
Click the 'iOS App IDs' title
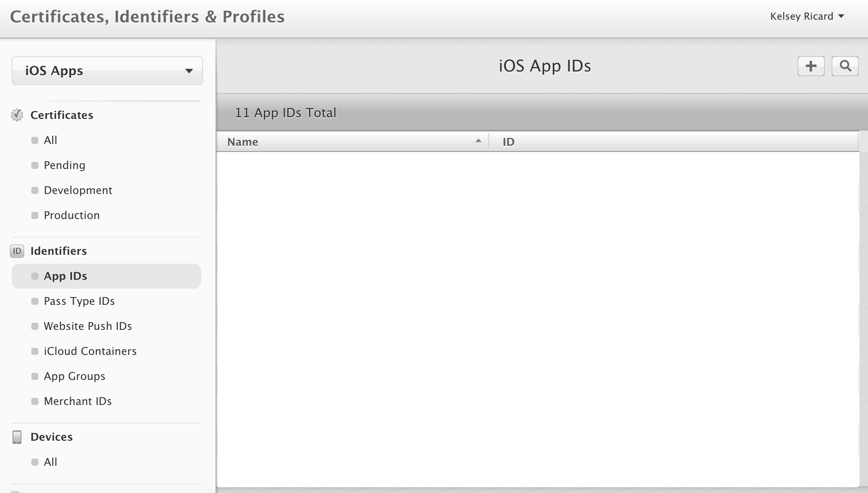pos(545,66)
